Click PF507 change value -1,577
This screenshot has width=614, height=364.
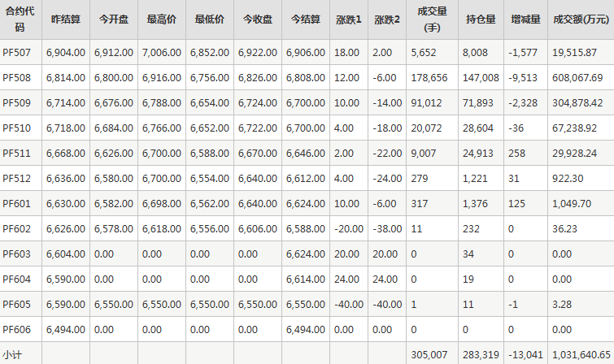point(523,53)
